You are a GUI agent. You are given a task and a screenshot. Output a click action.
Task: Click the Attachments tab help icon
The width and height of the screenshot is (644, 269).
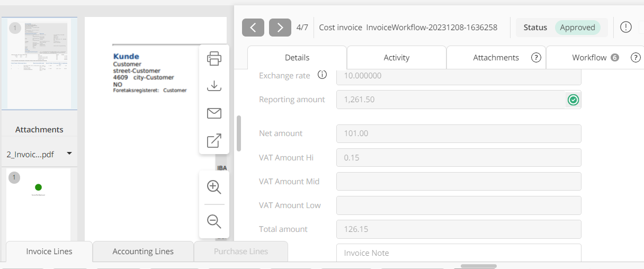tap(536, 58)
